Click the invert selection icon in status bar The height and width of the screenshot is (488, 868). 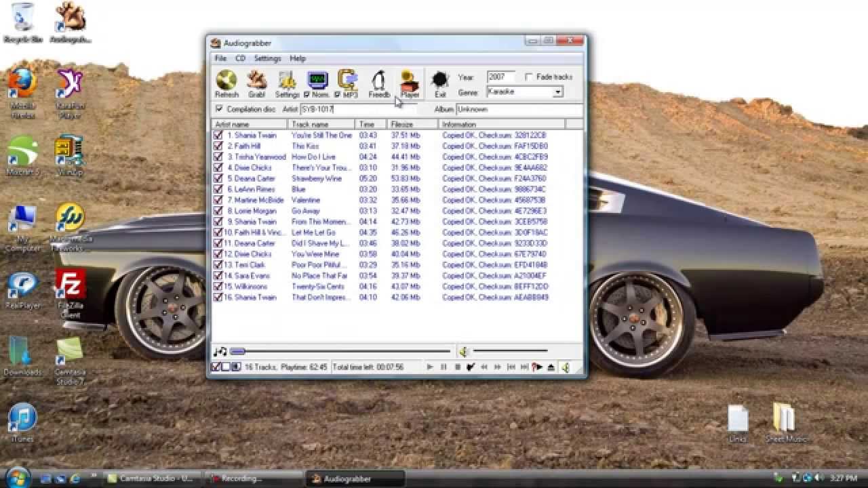click(236, 367)
